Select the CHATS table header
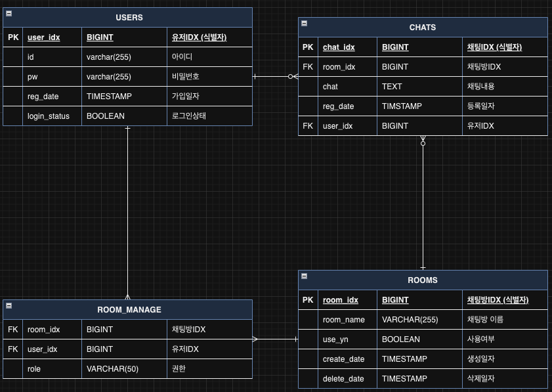This screenshot has width=552, height=392. (x=423, y=27)
